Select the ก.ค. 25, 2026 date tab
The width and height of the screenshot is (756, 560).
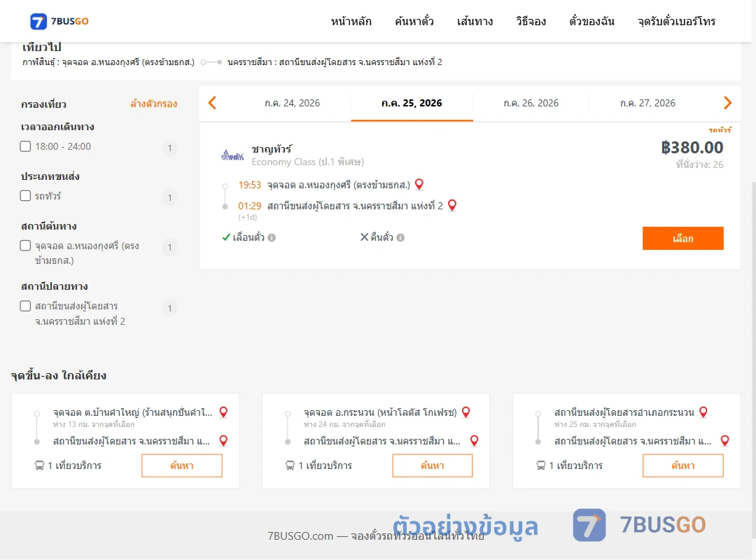coord(412,103)
